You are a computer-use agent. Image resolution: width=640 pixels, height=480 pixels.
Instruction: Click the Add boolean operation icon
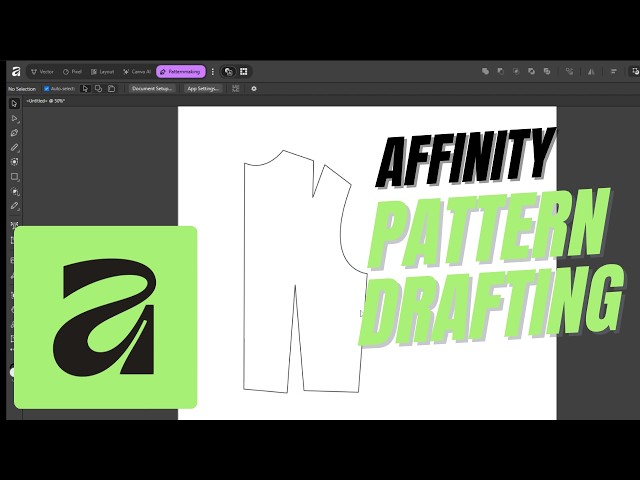(x=485, y=71)
